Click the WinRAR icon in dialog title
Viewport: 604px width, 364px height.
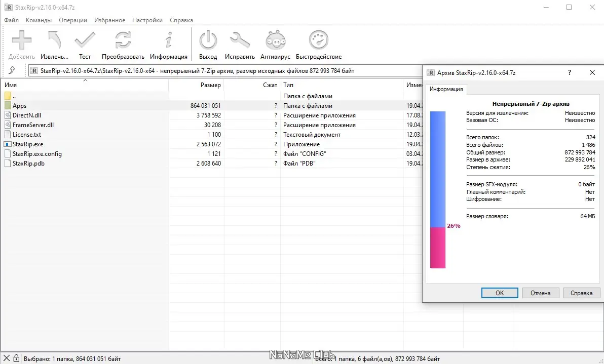click(x=431, y=72)
